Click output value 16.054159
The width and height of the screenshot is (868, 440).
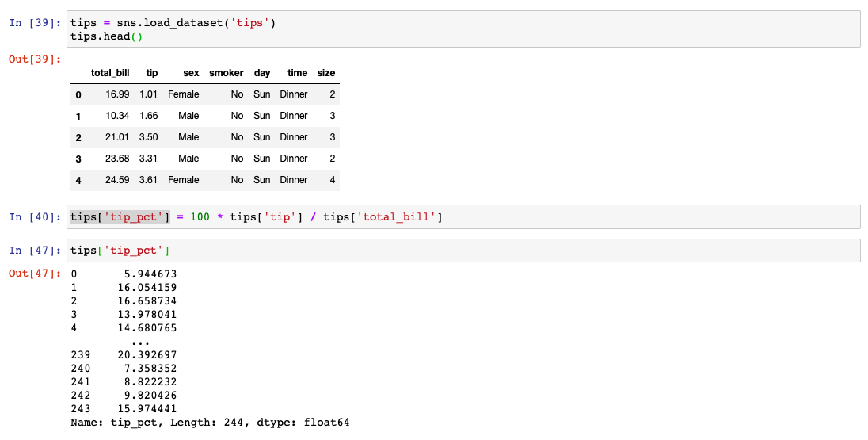pyautogui.click(x=147, y=288)
